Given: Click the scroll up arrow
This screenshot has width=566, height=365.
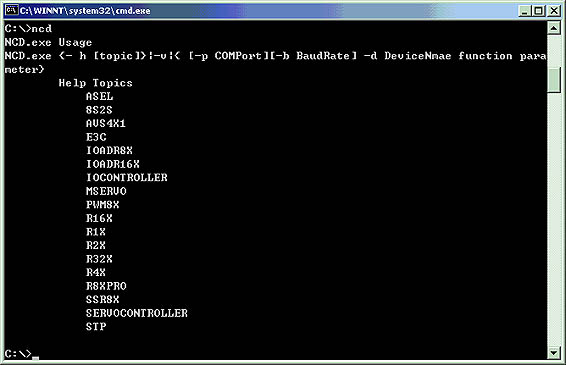Looking at the screenshot, I should pyautogui.click(x=554, y=28).
